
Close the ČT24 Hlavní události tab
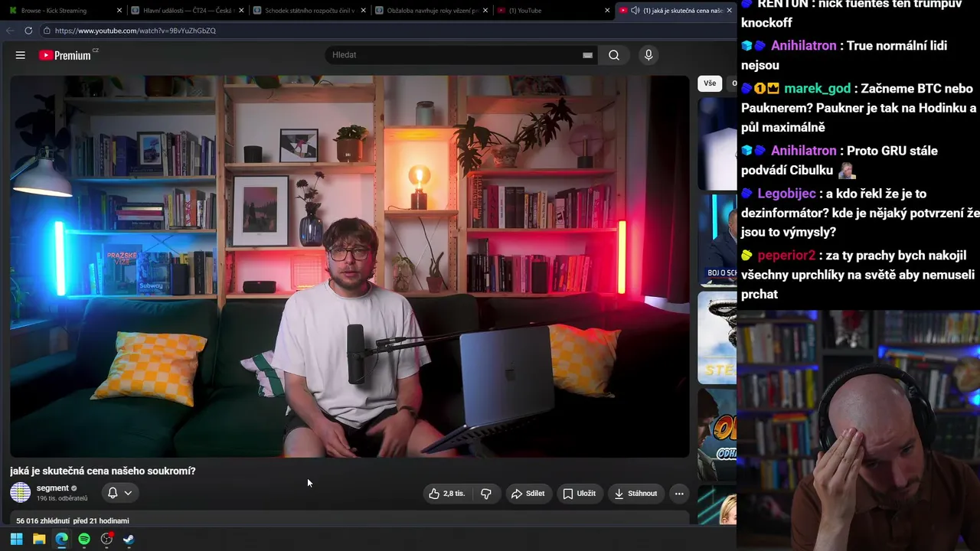(x=242, y=11)
